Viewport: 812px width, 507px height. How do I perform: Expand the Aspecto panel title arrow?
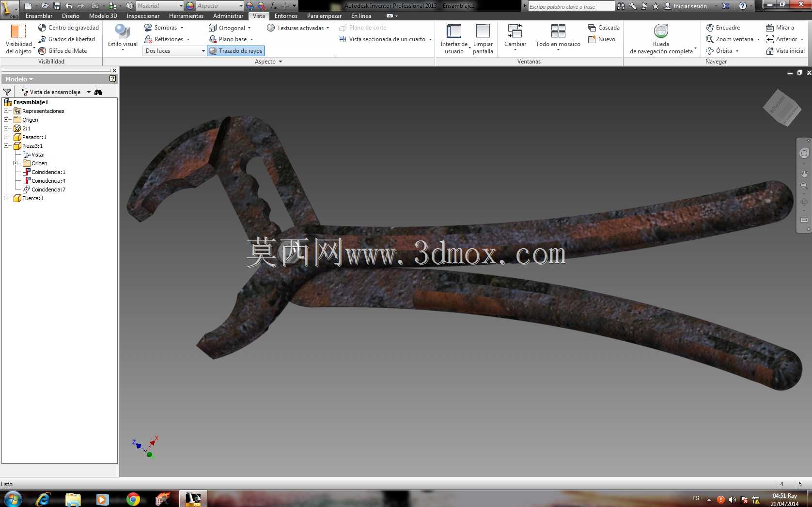281,62
